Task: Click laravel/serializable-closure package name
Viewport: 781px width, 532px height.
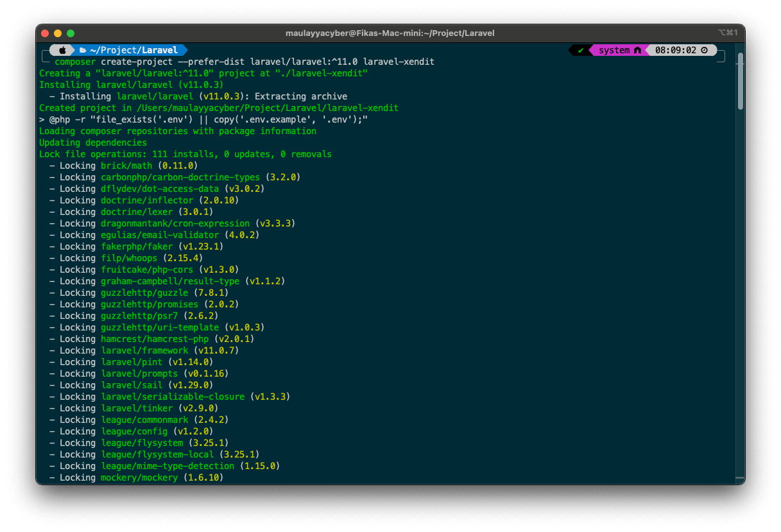Action: point(173,397)
